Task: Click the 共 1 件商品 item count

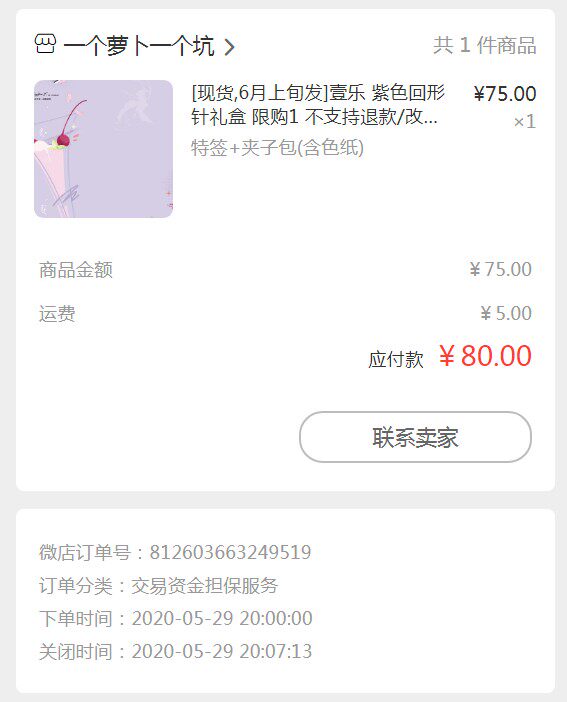Action: 485,45
